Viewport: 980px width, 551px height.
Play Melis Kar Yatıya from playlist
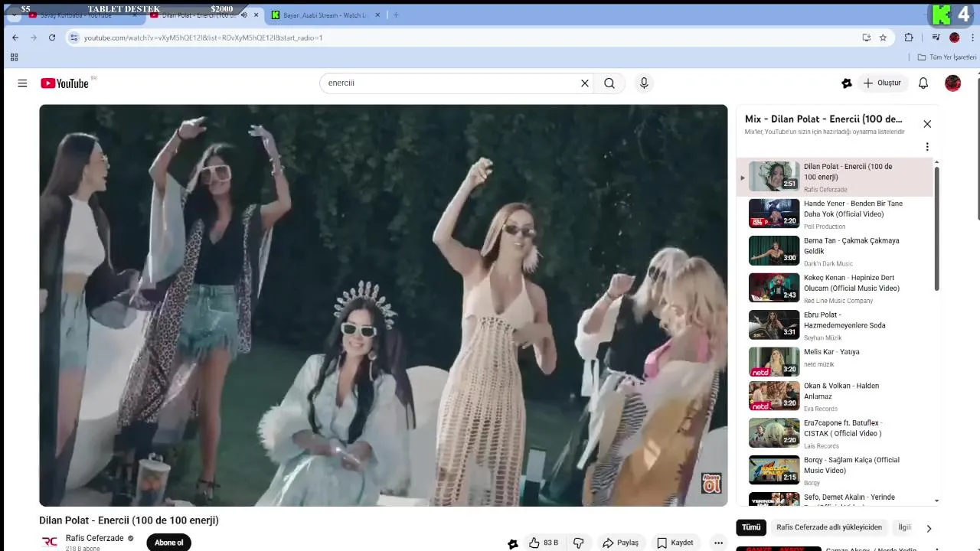tap(836, 362)
